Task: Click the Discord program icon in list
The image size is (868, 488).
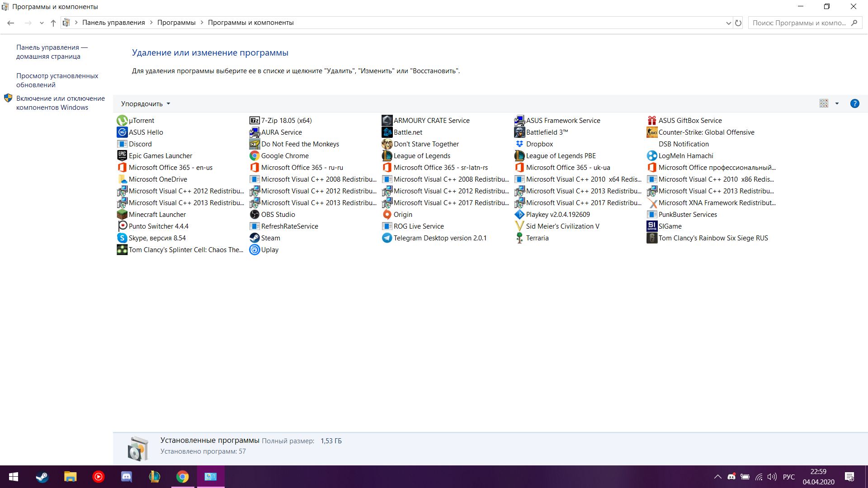Action: (122, 144)
